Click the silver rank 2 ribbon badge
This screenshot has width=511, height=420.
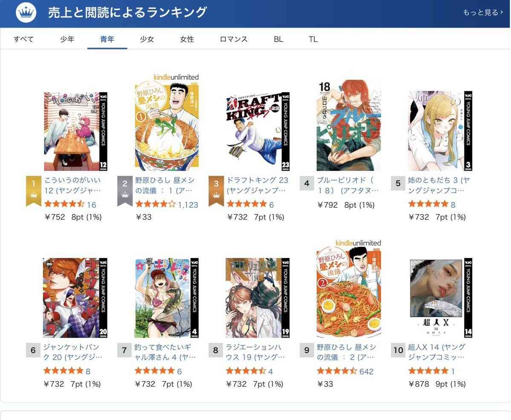point(125,191)
